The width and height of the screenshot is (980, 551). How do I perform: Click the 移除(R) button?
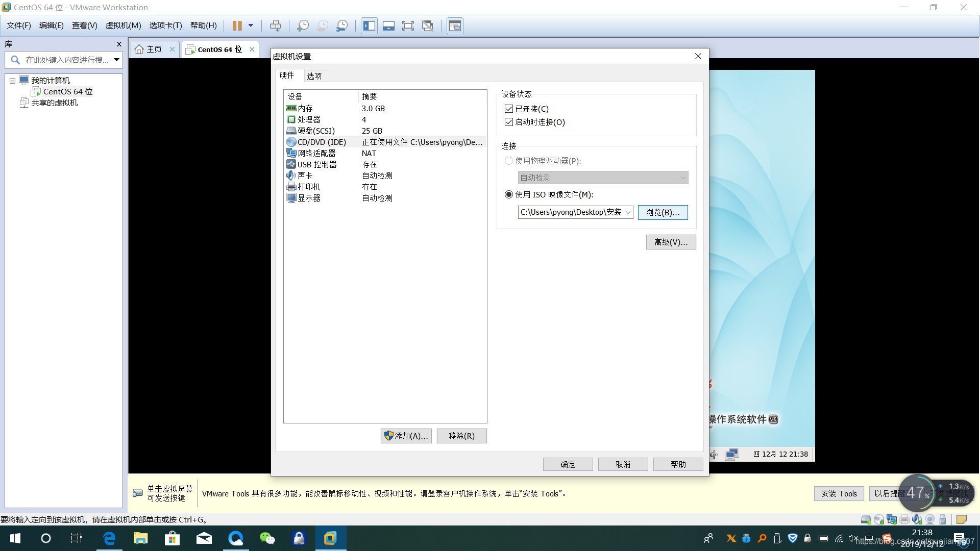[x=461, y=436]
